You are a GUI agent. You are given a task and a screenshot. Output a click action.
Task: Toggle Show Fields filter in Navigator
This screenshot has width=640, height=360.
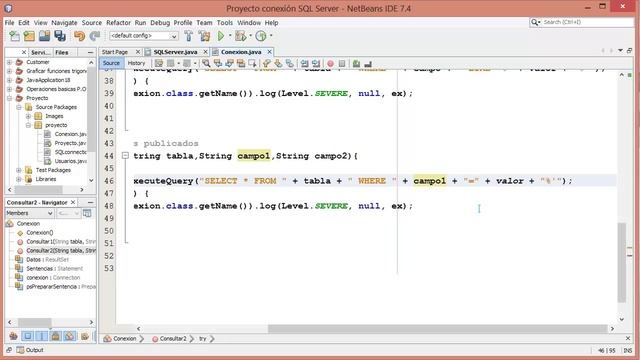click(x=27, y=336)
